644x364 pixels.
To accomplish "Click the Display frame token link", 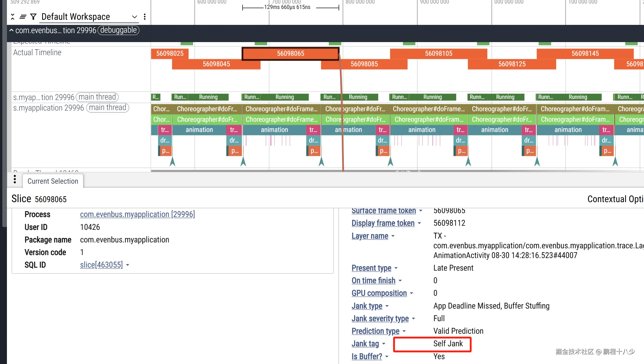I will point(383,223).
